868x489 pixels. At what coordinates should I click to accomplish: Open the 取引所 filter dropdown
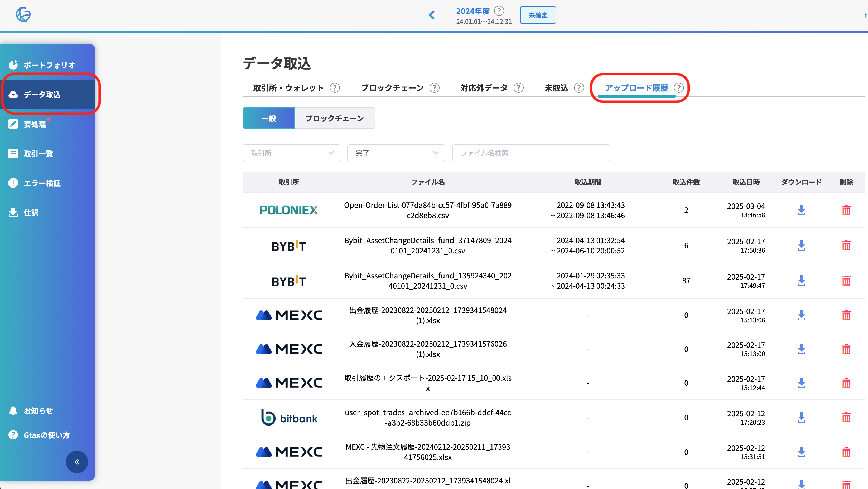point(291,153)
